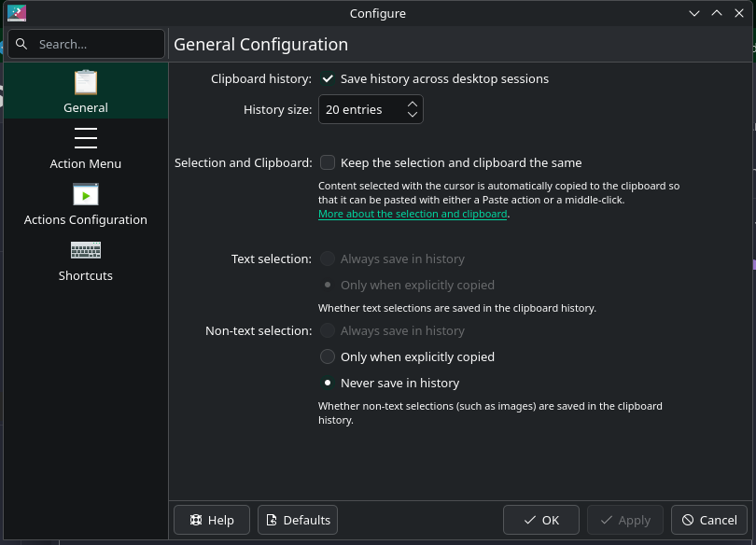Image resolution: width=756 pixels, height=545 pixels.
Task: Cancel the configuration dialog
Action: [x=709, y=520]
